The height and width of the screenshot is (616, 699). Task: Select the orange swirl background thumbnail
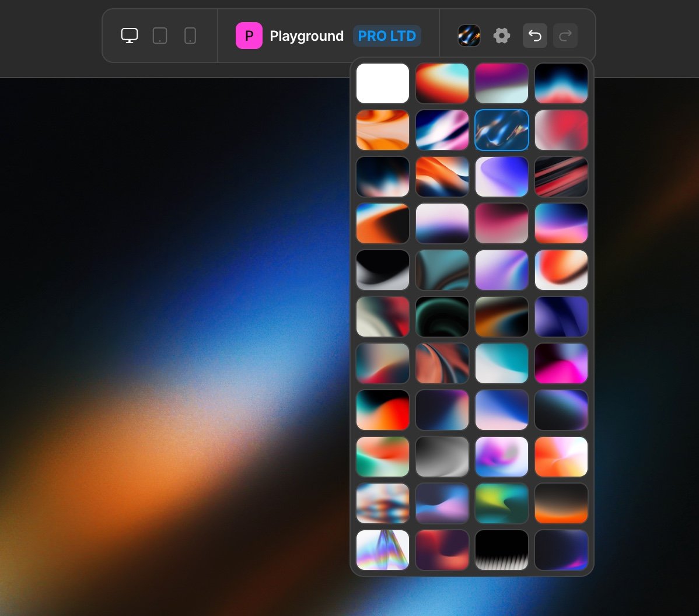pos(383,130)
